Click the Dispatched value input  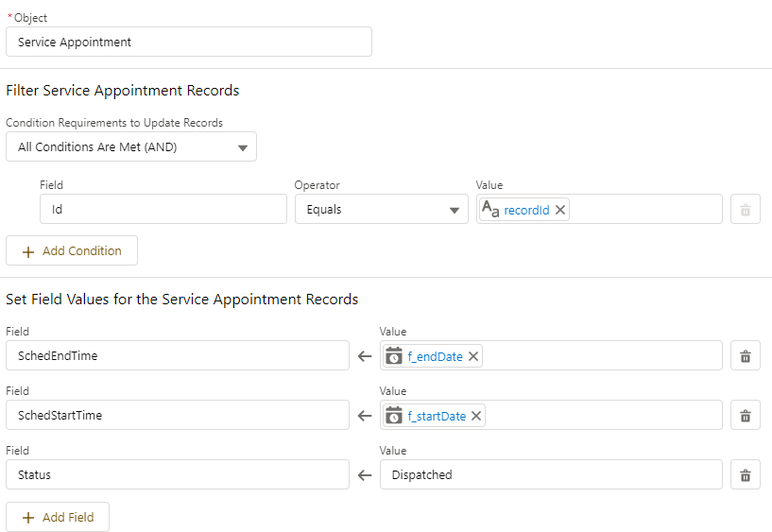click(x=551, y=475)
